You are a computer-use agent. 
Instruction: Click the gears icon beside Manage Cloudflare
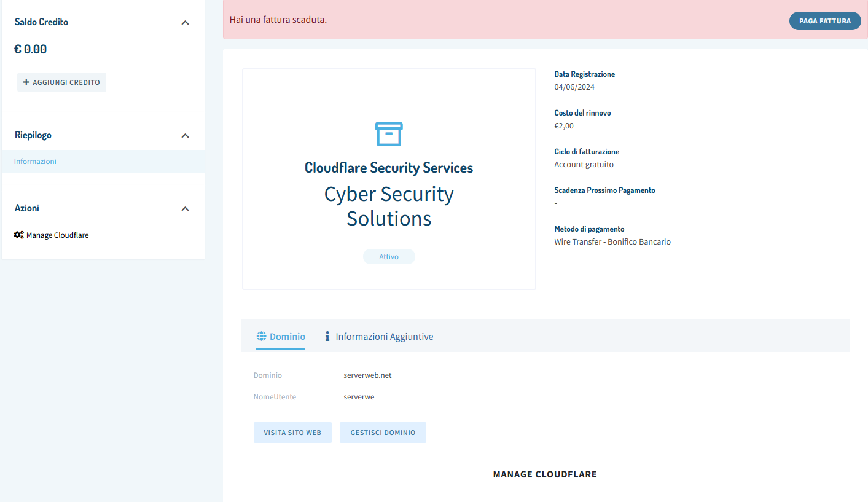coord(19,235)
